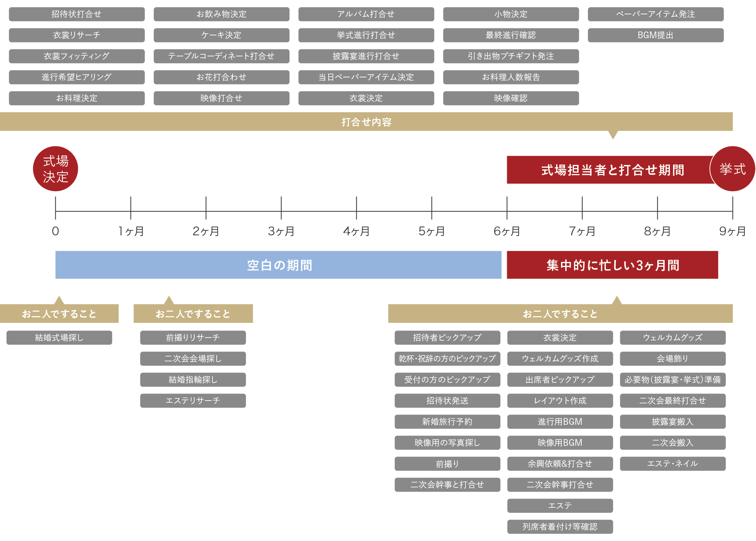The image size is (756, 541).
Task: Select the 3ヶ月 timeline tick label
Action: click(281, 231)
